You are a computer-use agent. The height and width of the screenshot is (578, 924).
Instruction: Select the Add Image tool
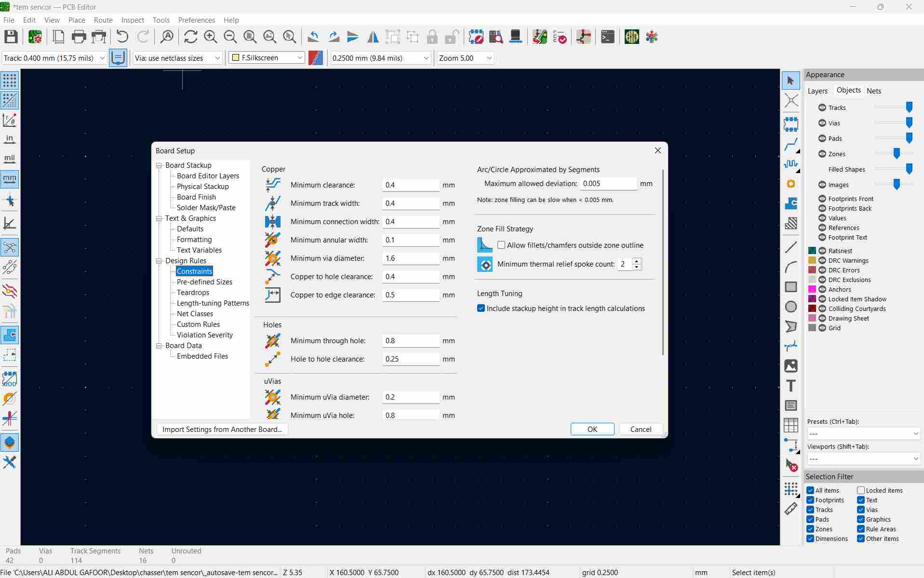[x=790, y=366]
